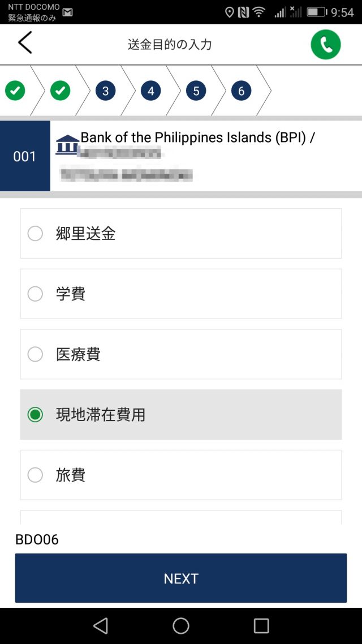Tap the green phone call icon
The image size is (362, 644).
tap(326, 44)
